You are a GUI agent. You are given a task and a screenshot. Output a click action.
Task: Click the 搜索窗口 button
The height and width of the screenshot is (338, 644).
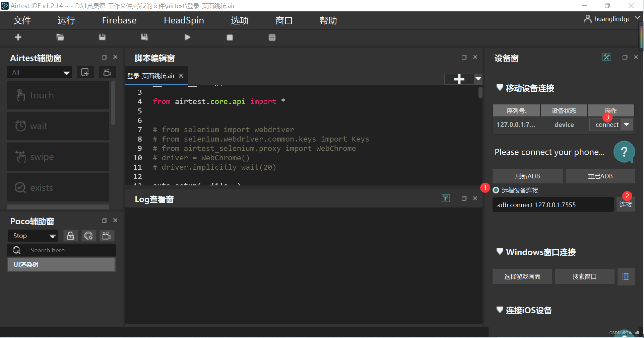584,276
